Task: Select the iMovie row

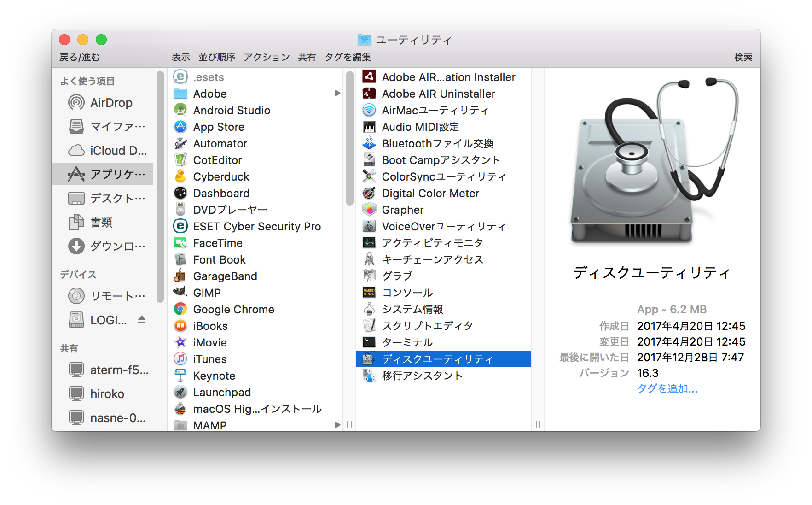Action: click(x=256, y=342)
